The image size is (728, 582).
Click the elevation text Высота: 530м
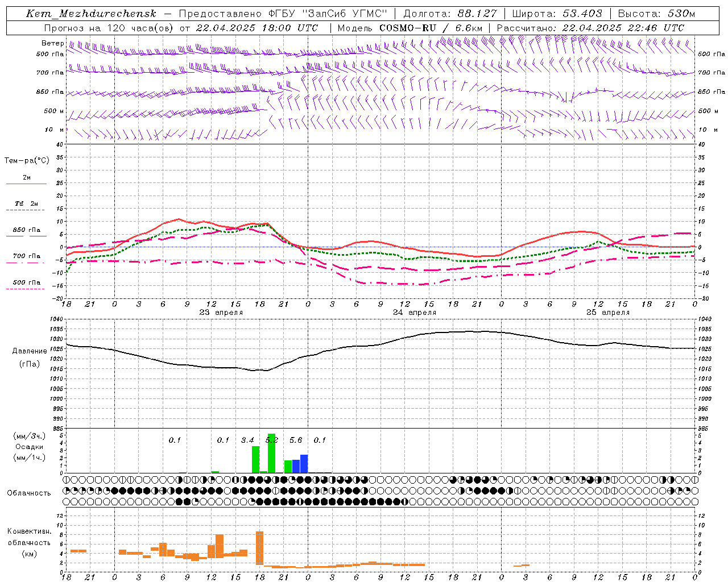656,14
